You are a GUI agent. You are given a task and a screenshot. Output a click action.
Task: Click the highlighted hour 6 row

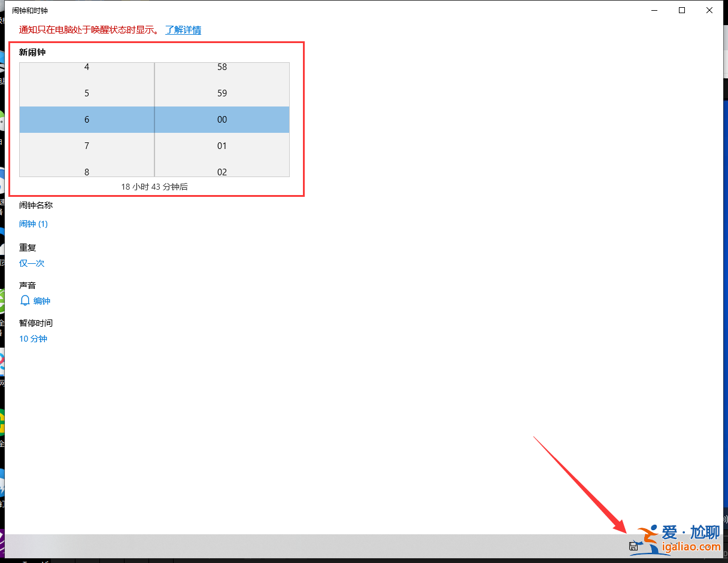click(86, 119)
